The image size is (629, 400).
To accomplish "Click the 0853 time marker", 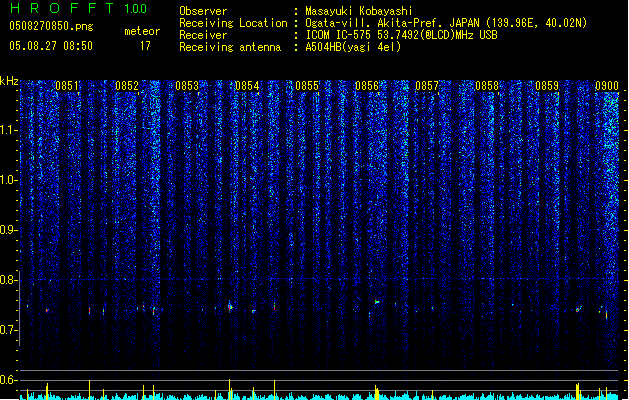I will tap(187, 86).
